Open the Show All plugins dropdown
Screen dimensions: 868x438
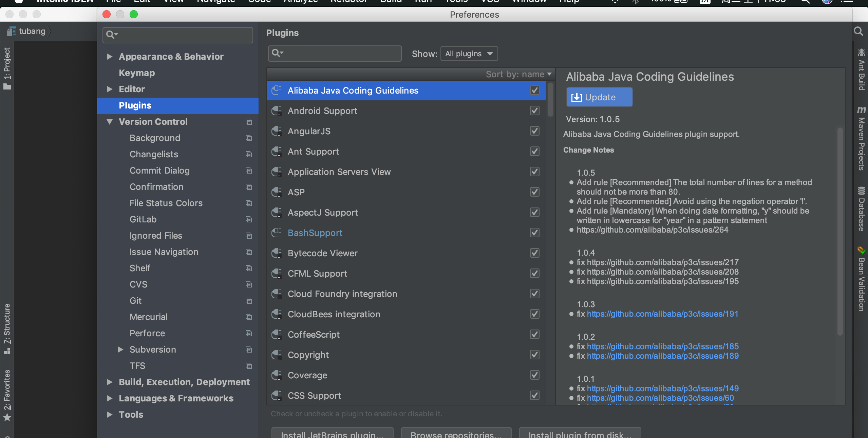pyautogui.click(x=469, y=54)
